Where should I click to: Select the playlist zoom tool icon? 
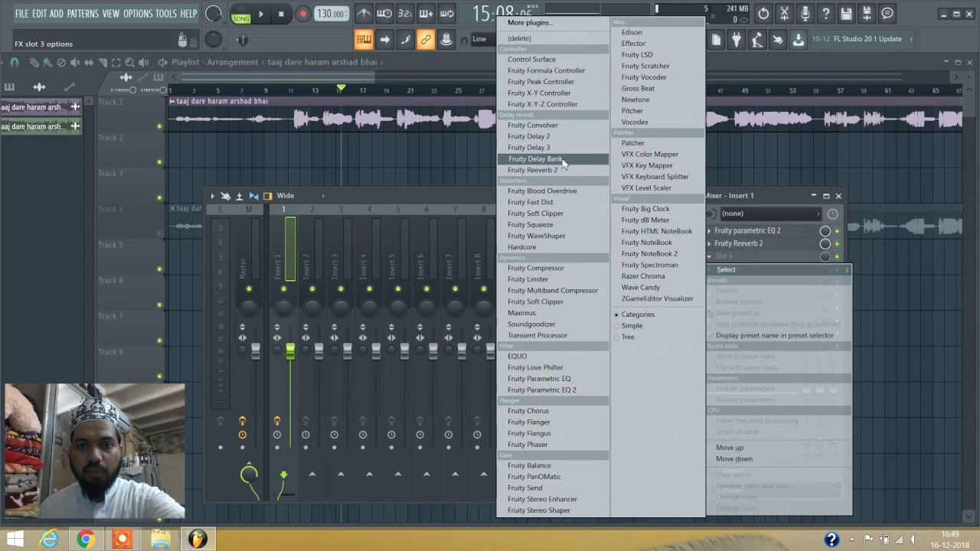[x=130, y=63]
